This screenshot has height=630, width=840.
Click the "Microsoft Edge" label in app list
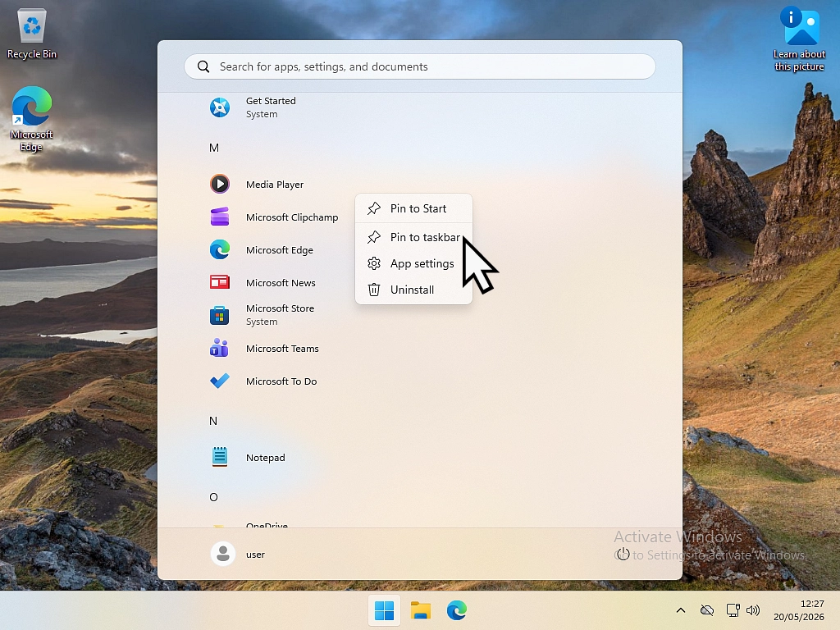point(280,250)
